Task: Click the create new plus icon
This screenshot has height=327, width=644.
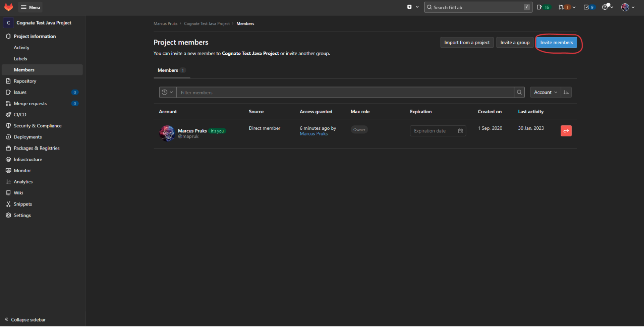Action: (409, 7)
